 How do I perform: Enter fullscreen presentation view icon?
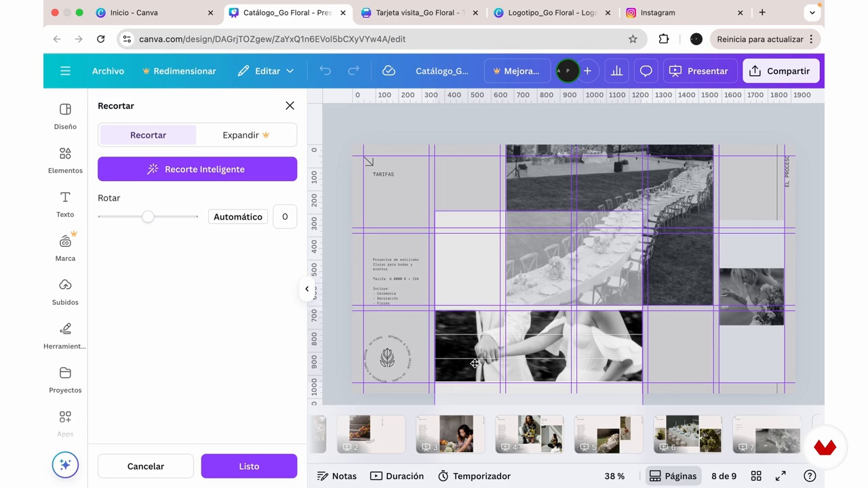click(x=781, y=476)
